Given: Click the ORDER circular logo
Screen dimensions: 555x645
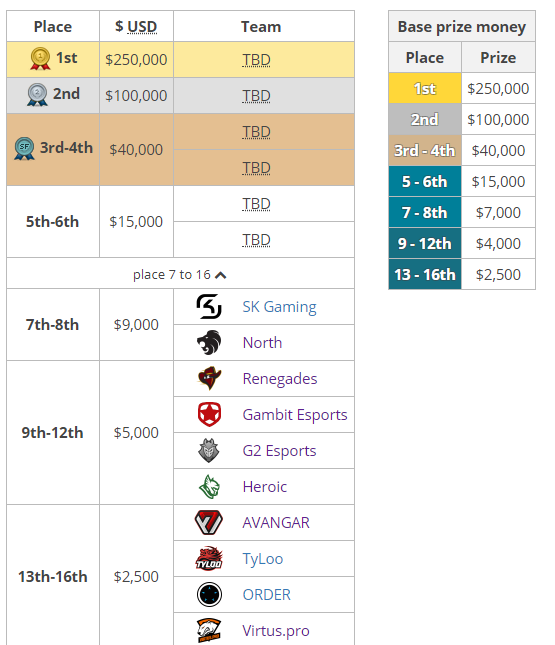Looking at the screenshot, I should point(209,595).
